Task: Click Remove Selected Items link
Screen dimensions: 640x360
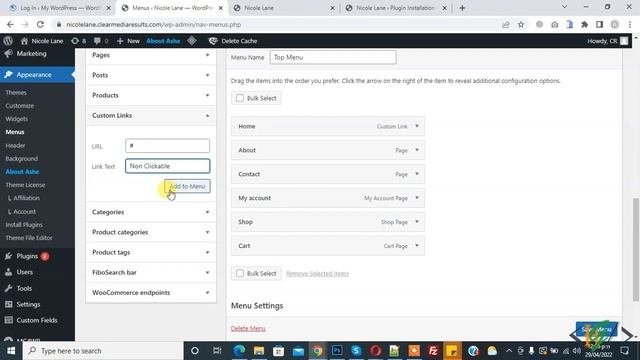Action: click(317, 273)
